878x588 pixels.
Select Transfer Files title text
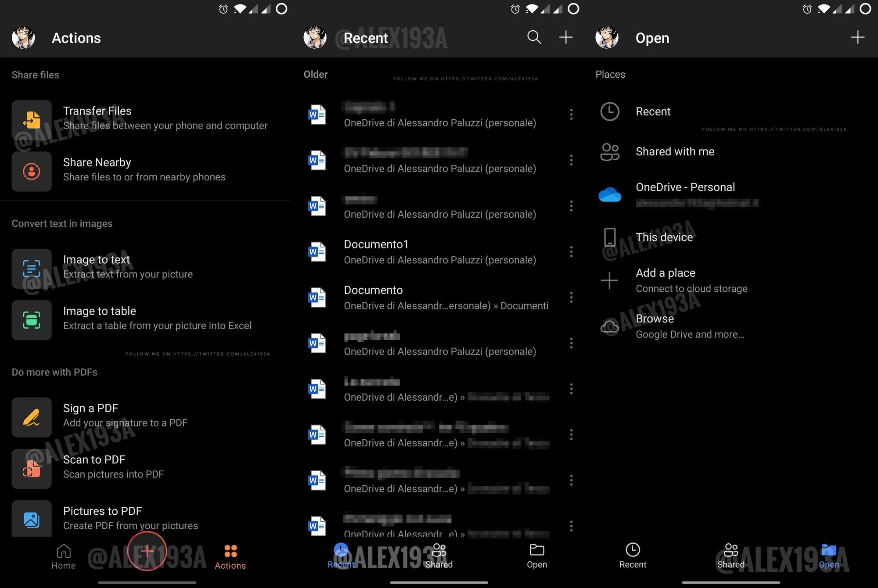97,111
